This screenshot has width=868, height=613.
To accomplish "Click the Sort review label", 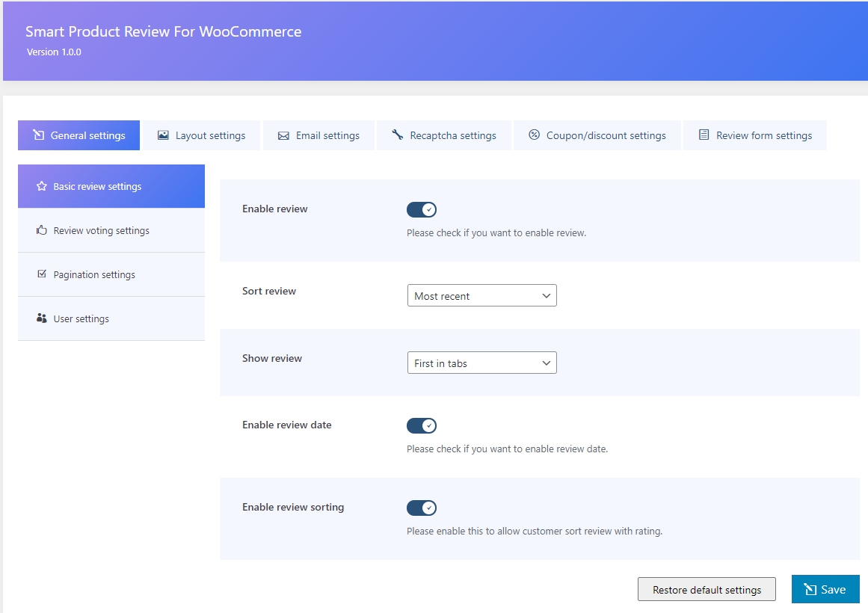I will click(x=269, y=291).
